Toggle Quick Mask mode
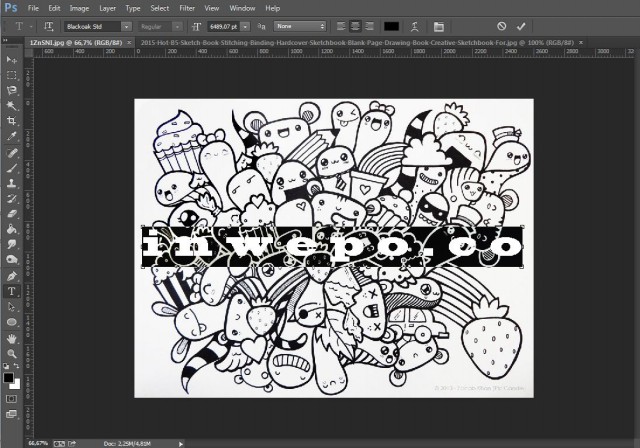 (x=12, y=398)
